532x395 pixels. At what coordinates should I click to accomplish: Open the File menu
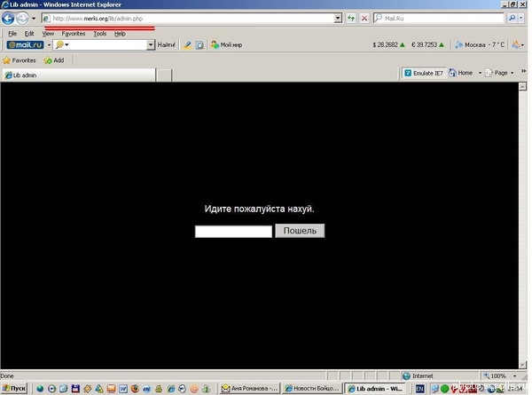(12, 34)
